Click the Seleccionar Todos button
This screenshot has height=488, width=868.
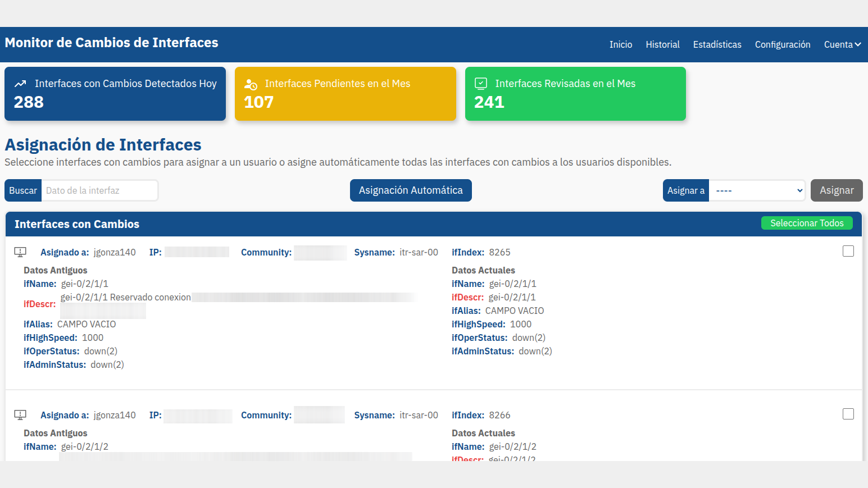807,223
